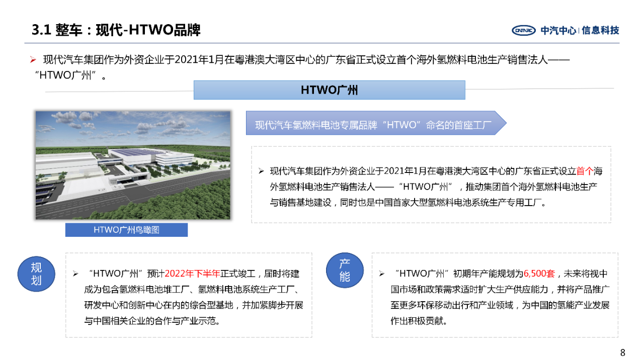
Task: Click the HTWO广州鸟瞰图 caption label
Action: tap(126, 230)
